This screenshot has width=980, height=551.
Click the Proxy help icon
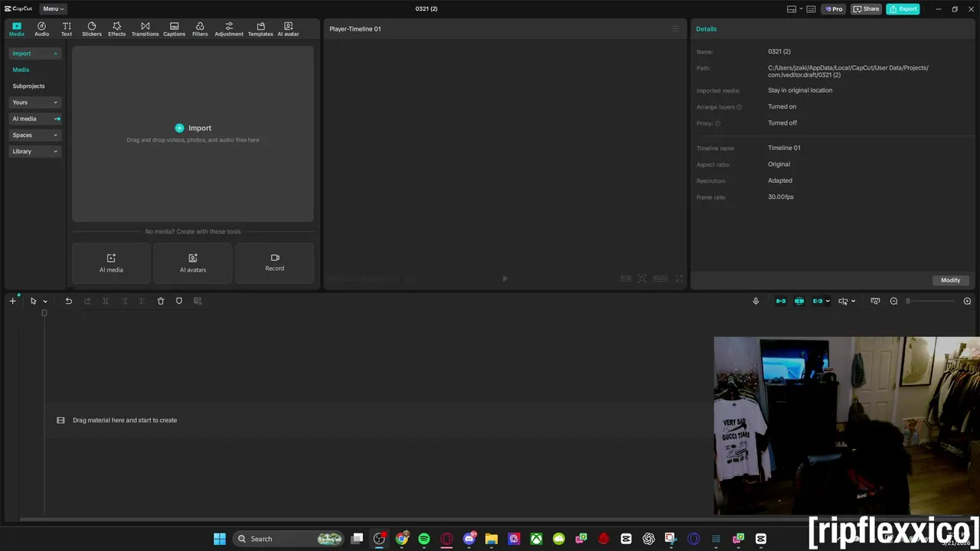point(717,123)
